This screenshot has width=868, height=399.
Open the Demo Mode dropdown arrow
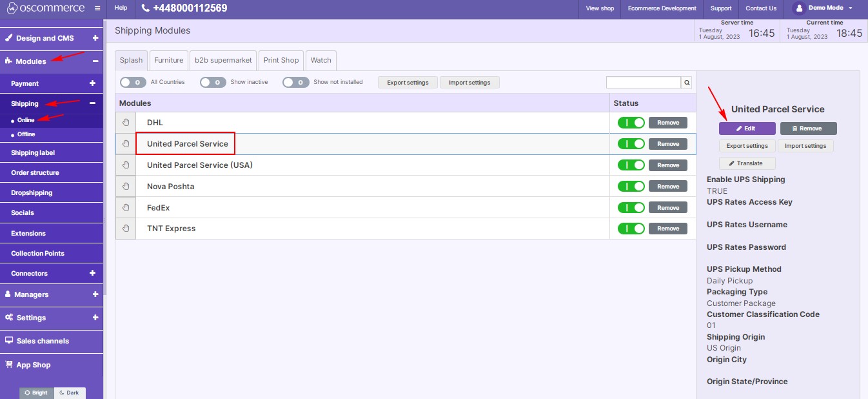pos(851,8)
